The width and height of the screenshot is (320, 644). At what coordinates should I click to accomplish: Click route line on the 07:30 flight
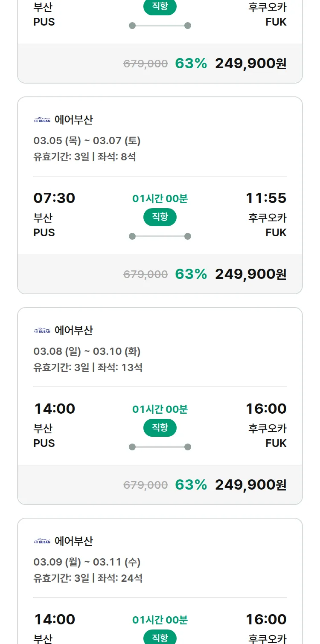(160, 236)
